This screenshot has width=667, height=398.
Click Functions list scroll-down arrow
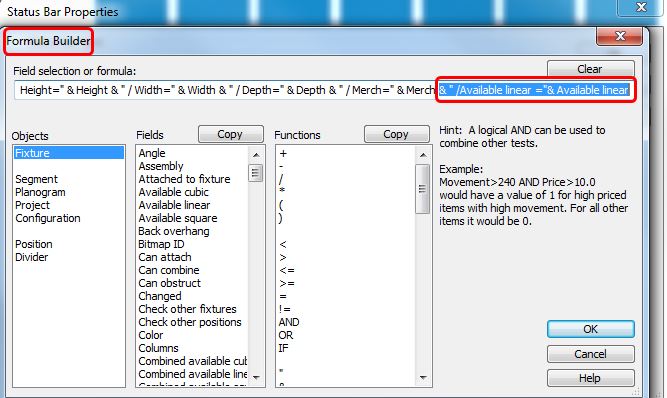422,377
